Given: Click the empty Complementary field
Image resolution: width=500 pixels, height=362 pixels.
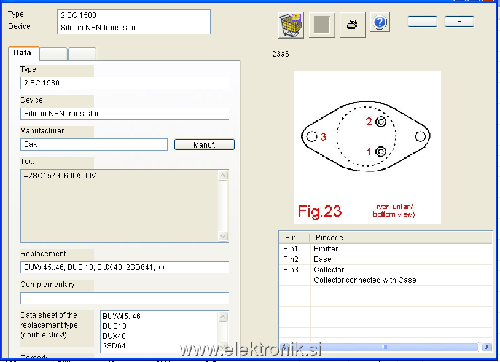Looking at the screenshot, I should [124, 298].
